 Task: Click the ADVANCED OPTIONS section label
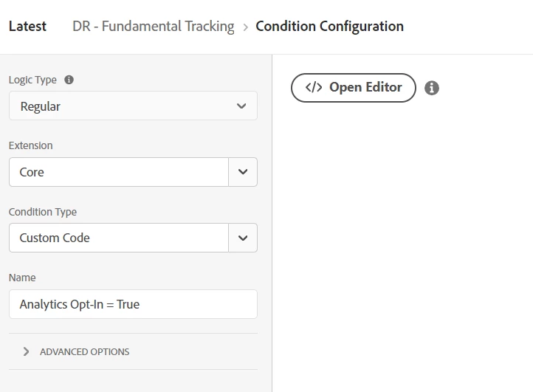coord(84,352)
